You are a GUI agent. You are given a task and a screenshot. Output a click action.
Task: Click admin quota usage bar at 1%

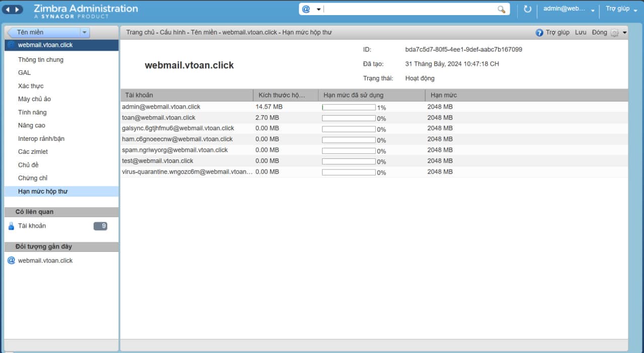point(349,107)
